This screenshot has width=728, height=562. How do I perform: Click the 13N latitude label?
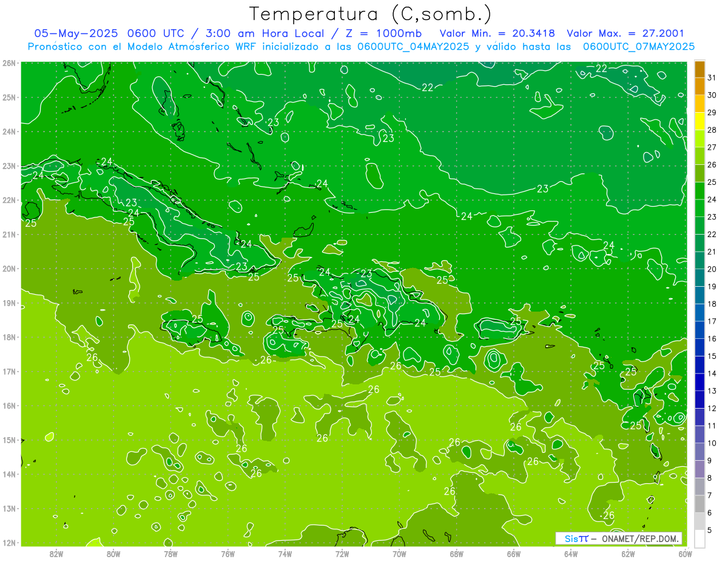click(8, 508)
